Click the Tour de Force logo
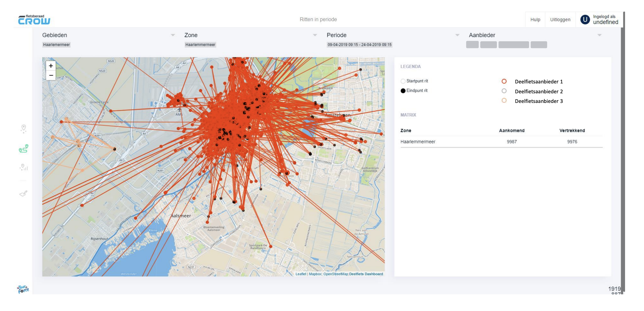 [23, 289]
